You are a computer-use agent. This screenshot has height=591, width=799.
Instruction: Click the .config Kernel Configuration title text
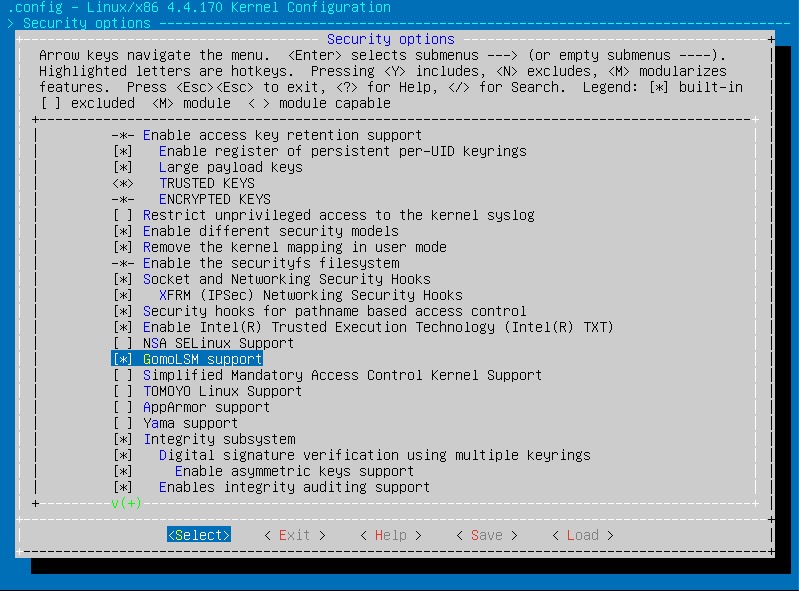[x=199, y=7]
